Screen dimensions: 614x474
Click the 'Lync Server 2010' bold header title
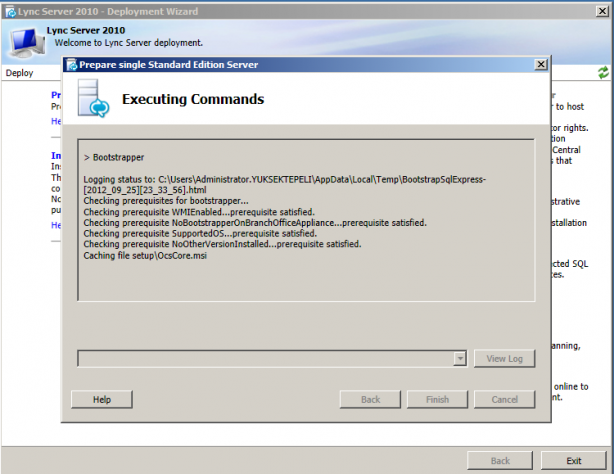[86, 30]
